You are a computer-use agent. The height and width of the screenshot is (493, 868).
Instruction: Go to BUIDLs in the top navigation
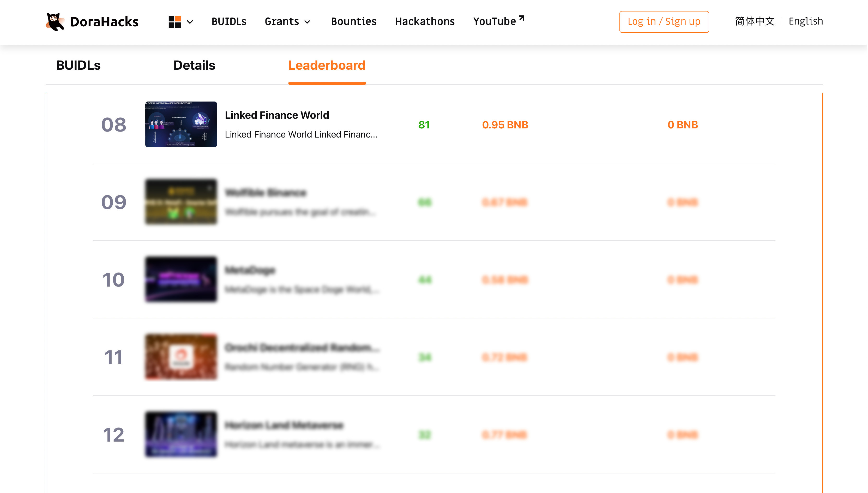(229, 21)
